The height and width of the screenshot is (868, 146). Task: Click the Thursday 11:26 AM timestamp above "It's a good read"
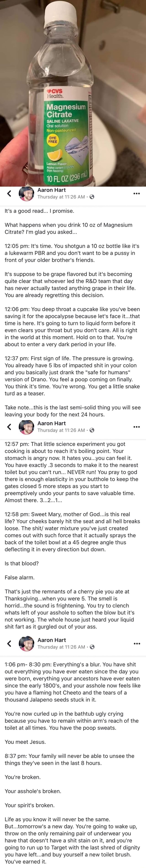click(x=61, y=197)
